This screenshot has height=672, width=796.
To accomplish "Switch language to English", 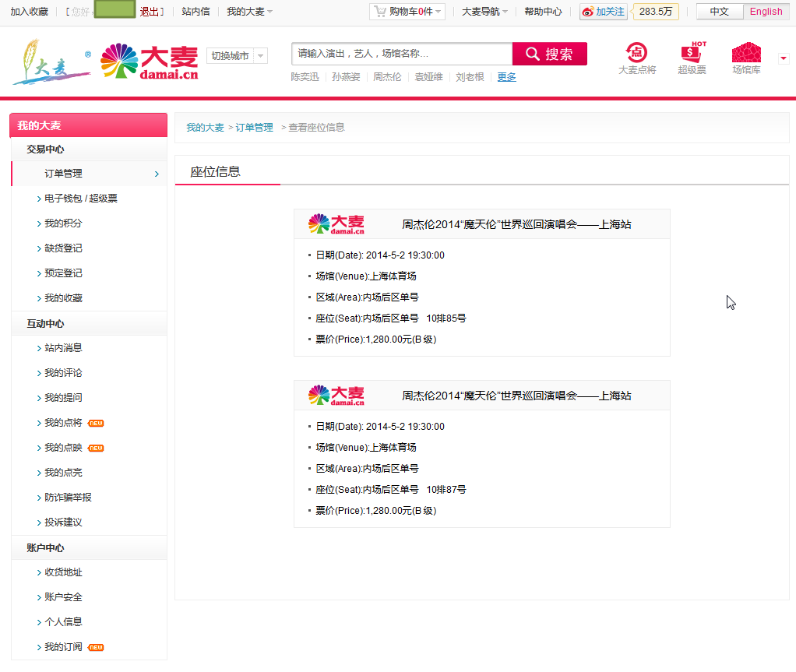I will point(766,12).
